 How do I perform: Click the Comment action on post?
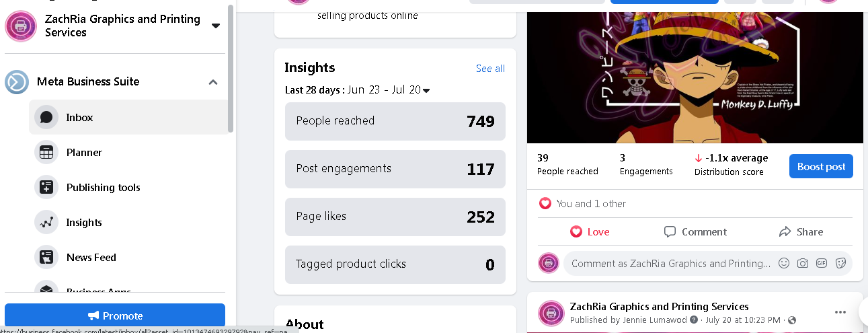[695, 232]
